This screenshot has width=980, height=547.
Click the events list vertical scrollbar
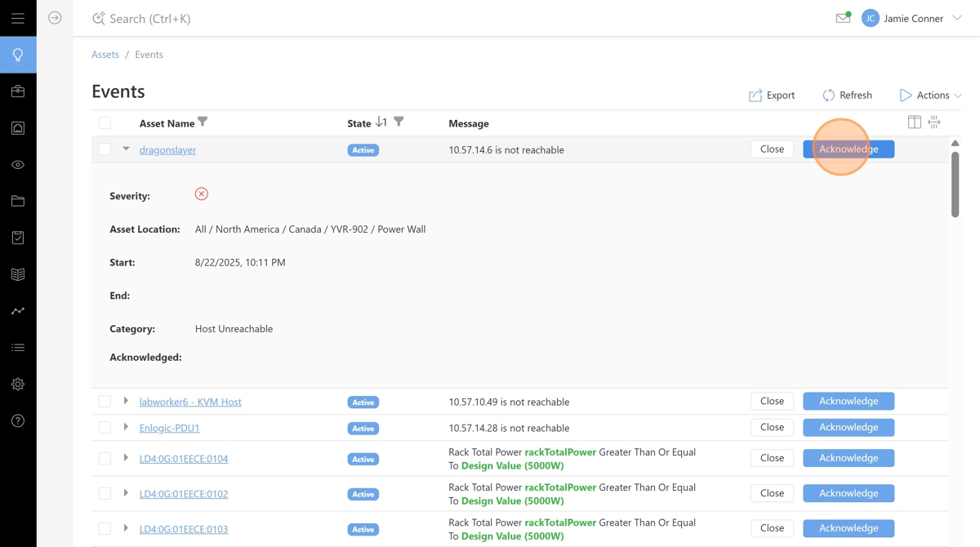pos(955,184)
